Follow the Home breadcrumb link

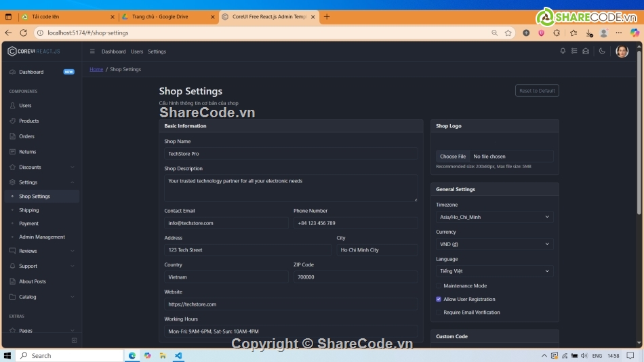pos(96,69)
